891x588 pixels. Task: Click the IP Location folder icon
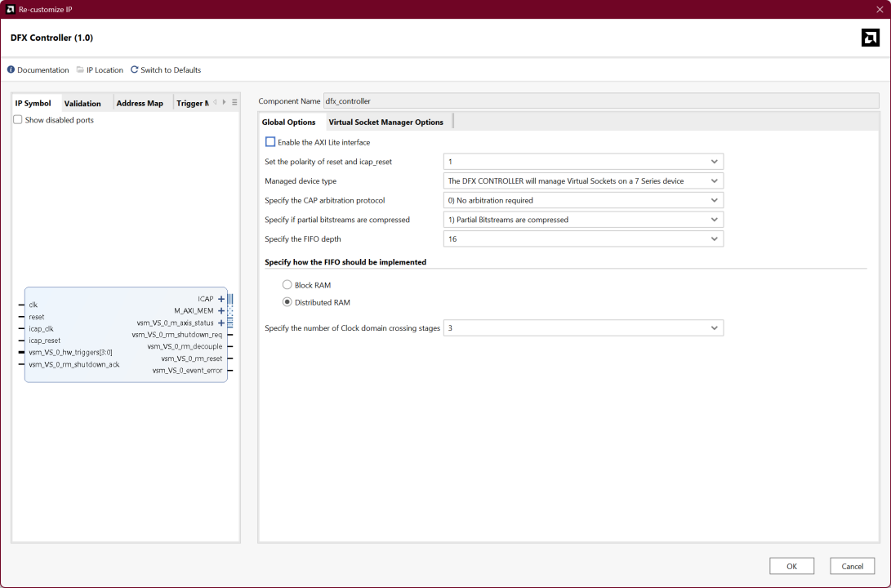[x=80, y=69]
